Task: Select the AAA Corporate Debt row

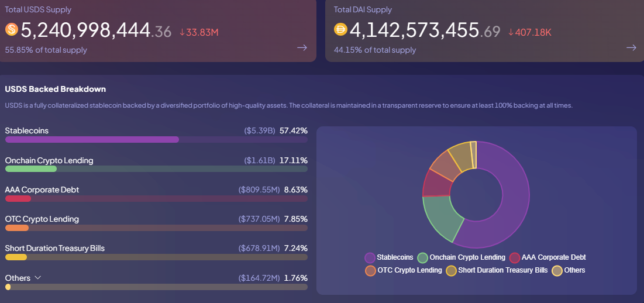Action: click(42, 190)
